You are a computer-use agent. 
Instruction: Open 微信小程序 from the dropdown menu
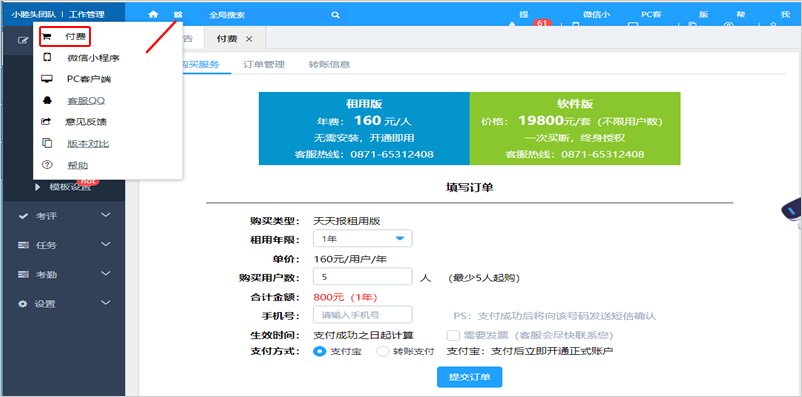93,58
